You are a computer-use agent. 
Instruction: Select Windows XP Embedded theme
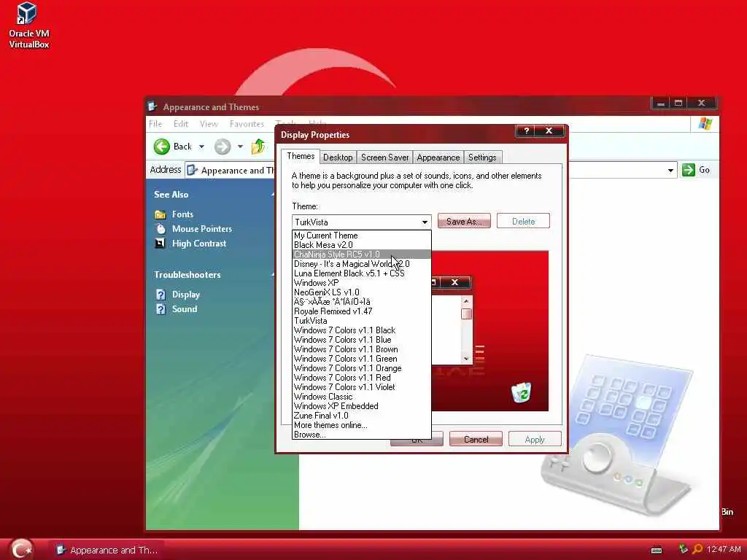click(x=362, y=406)
